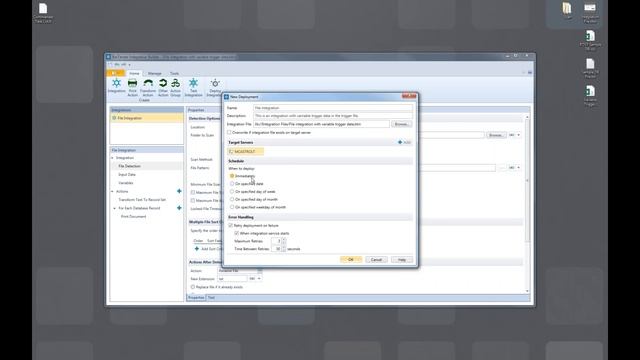Screen dimensions: 640x360
Task: Select File Detection tree item
Action: pos(129,166)
